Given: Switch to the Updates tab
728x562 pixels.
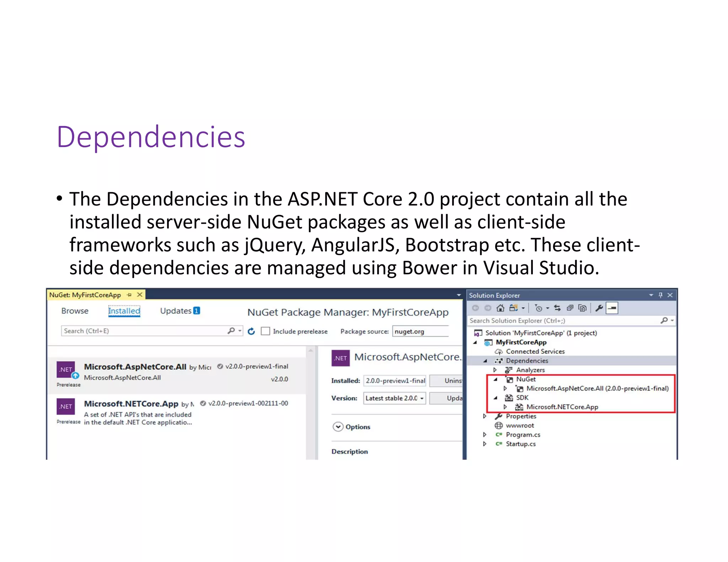Looking at the screenshot, I should click(x=180, y=311).
